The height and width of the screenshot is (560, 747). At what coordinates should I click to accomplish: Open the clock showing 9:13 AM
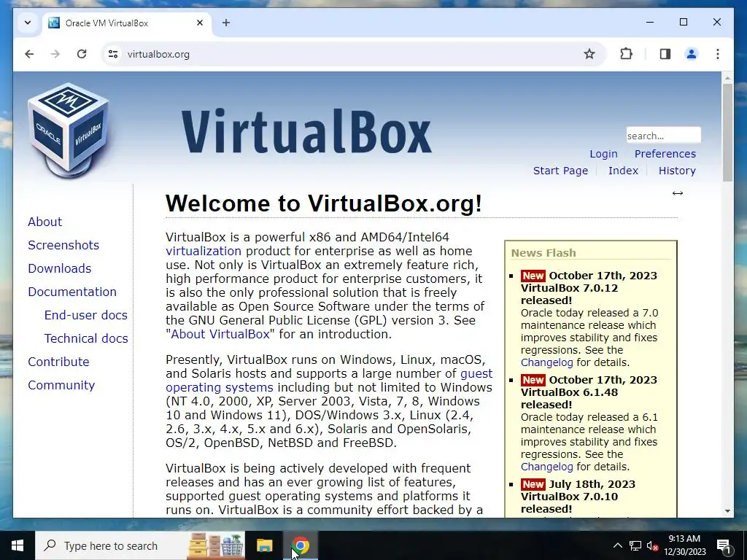684,545
